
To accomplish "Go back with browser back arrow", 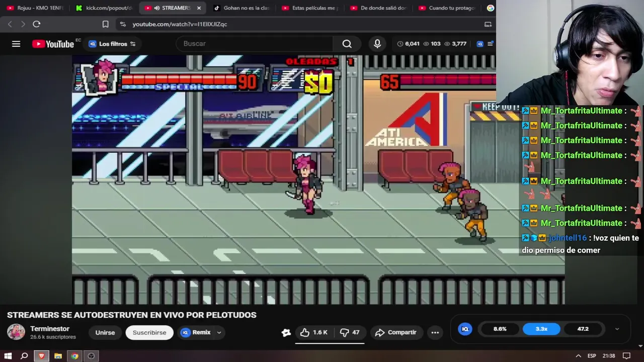I will click(x=10, y=24).
